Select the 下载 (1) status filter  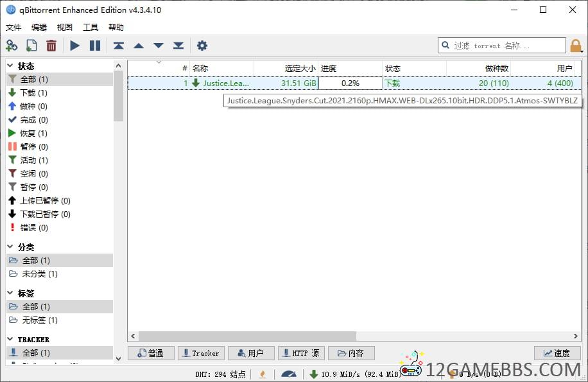pyautogui.click(x=34, y=92)
